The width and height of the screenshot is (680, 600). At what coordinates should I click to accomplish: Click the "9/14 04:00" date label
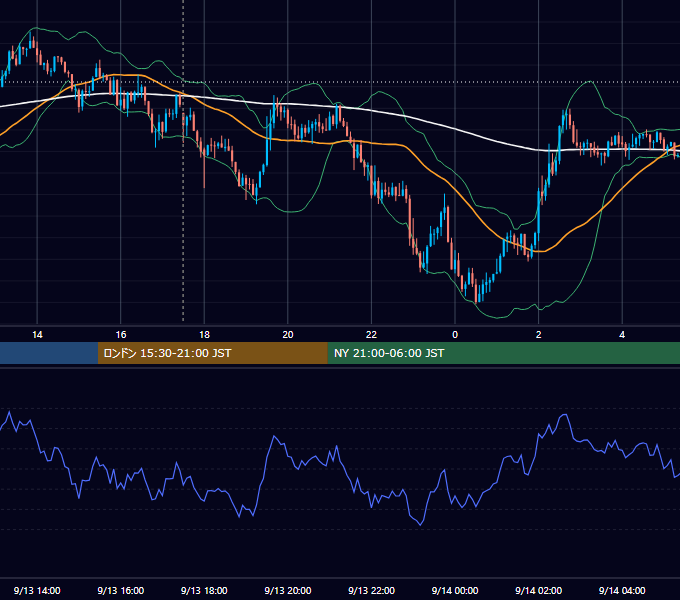point(622,590)
